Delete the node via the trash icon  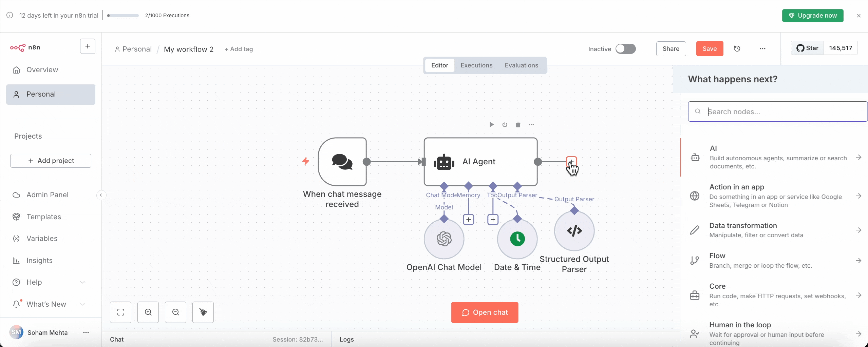tap(517, 124)
